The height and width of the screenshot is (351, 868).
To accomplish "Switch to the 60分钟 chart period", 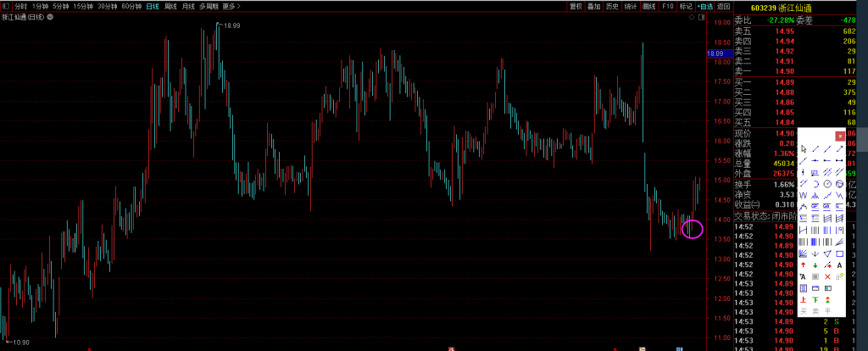I will tap(131, 6).
